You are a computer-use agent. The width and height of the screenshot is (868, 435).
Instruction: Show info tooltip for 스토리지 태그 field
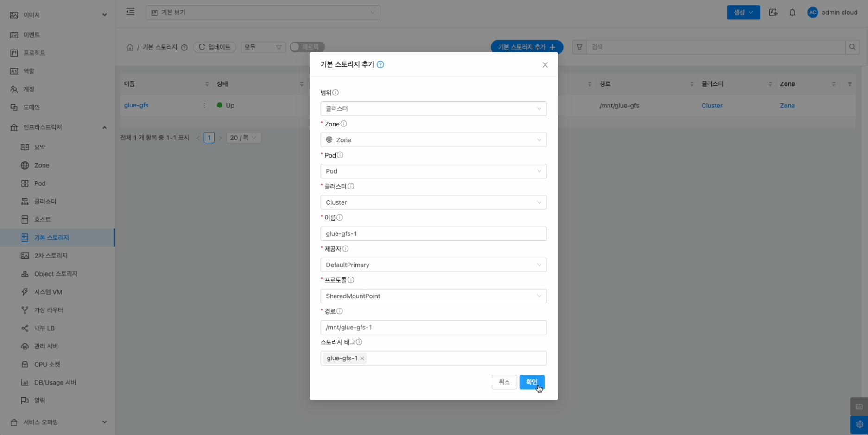[359, 342]
